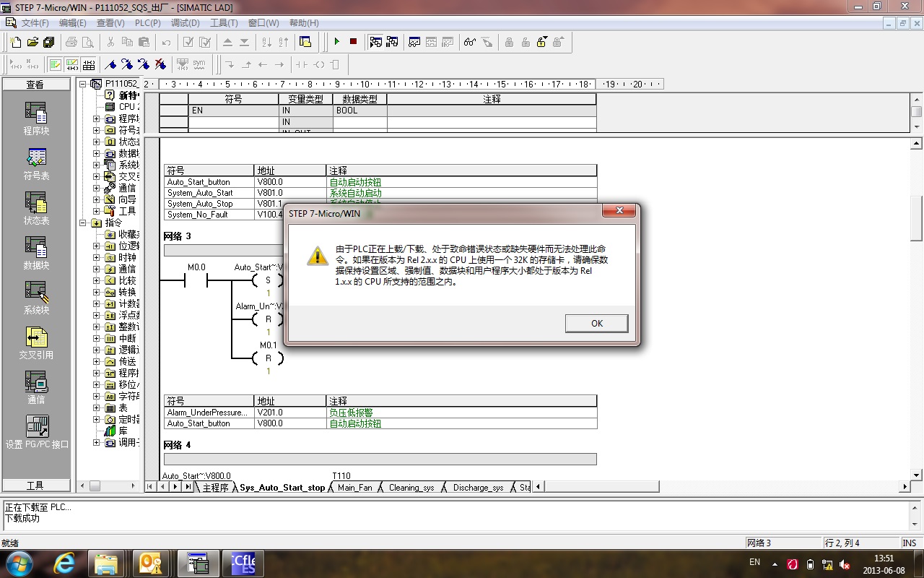Switch to the Main_Fan tab
This screenshot has width=924, height=578.
355,488
